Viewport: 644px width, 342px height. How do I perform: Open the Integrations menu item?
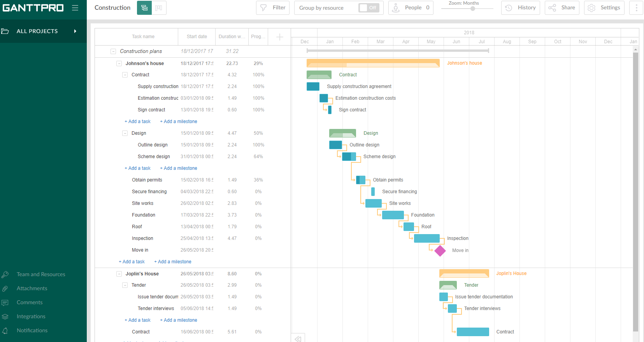31,316
